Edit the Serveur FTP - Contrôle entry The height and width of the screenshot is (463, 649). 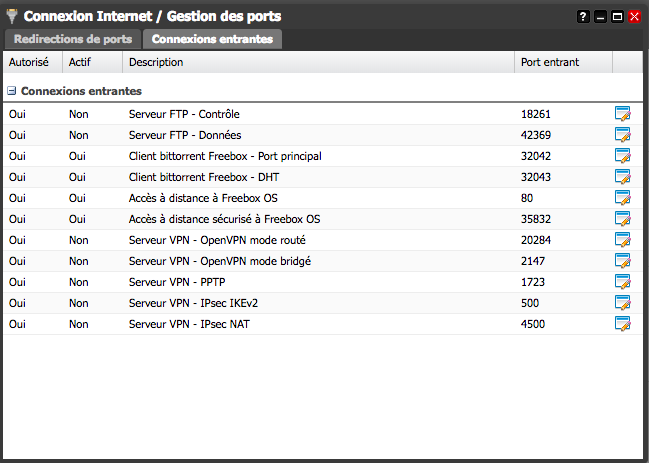click(623, 114)
